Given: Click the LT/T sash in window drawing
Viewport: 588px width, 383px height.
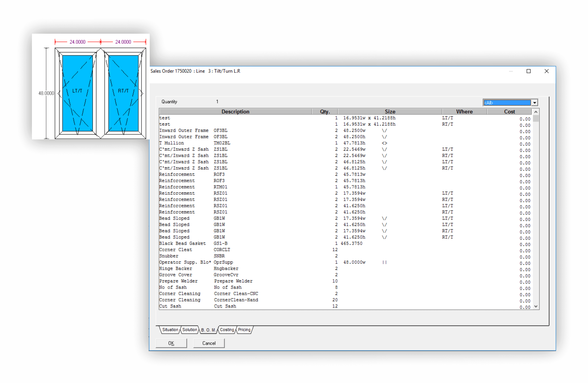Looking at the screenshot, I should coord(77,91).
